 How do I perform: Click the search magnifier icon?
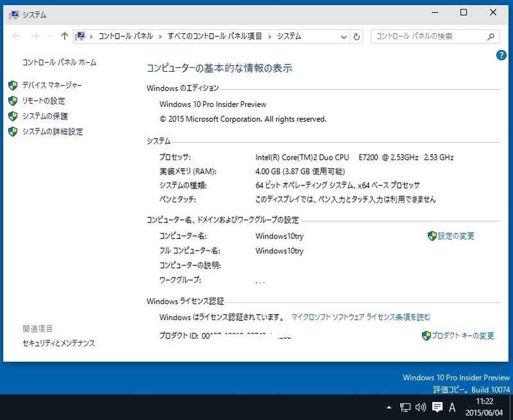(491, 37)
